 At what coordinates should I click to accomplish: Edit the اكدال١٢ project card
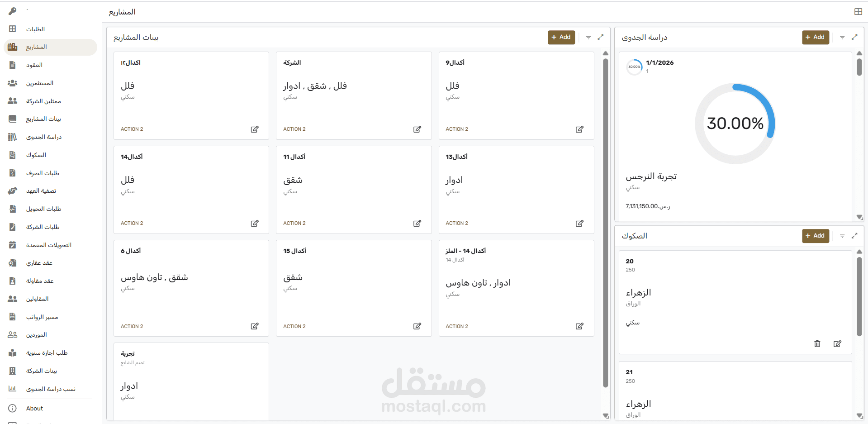point(255,129)
